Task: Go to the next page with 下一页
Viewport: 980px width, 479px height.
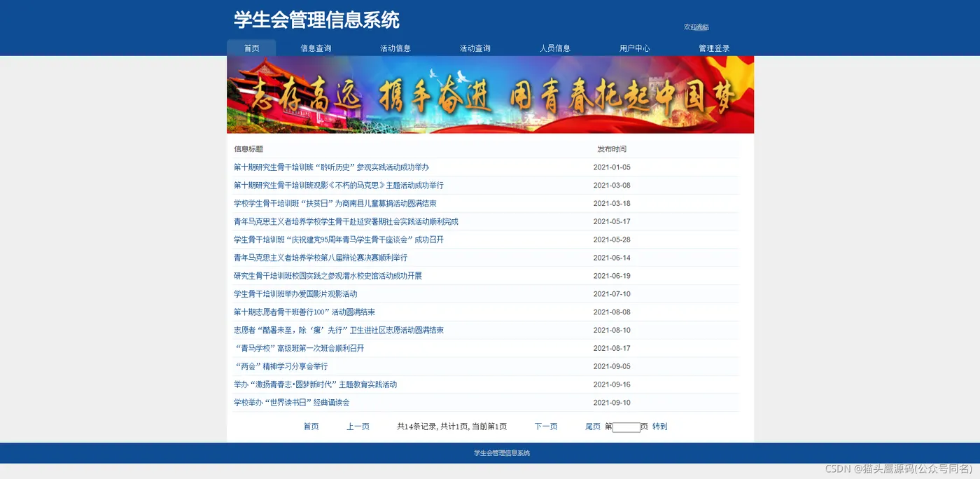Action: (x=546, y=426)
